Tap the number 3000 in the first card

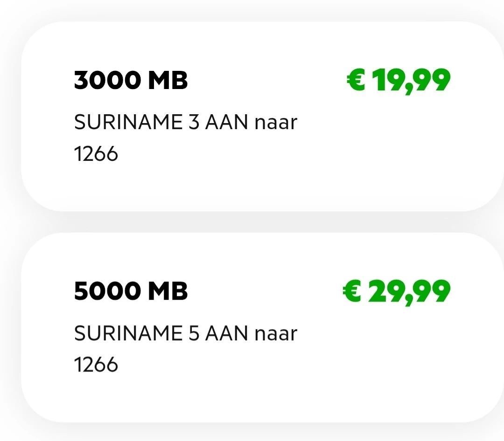[108, 81]
